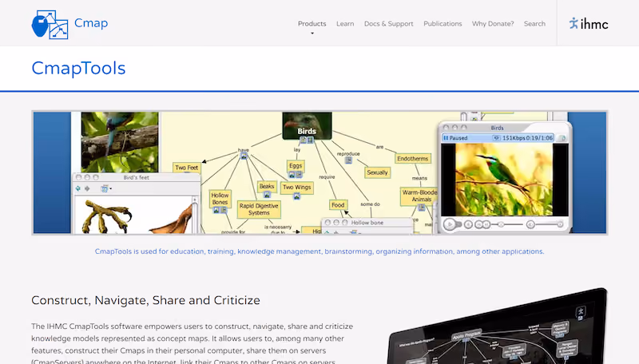Click the bird-in-tree photo thumbnail

tap(119, 142)
